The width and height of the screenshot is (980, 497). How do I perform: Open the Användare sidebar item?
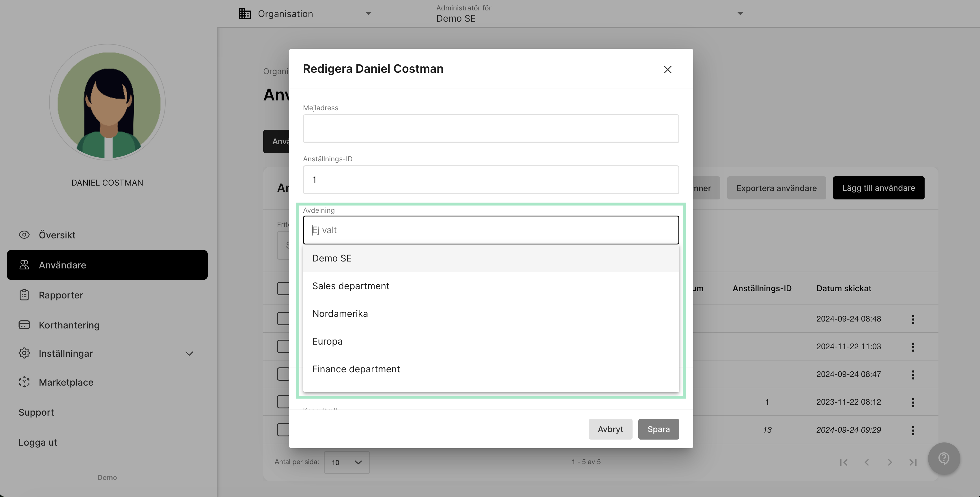(107, 265)
